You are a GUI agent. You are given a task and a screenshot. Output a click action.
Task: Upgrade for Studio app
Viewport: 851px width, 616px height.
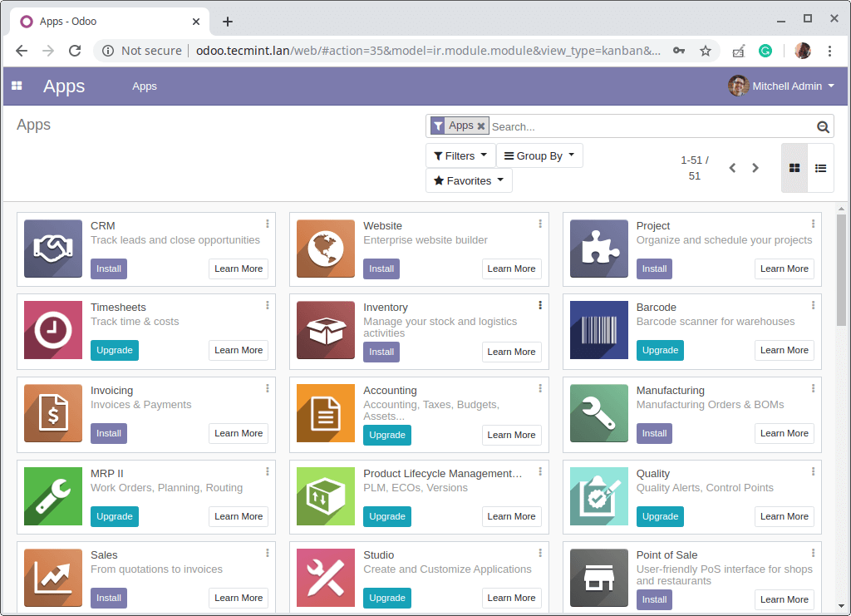point(387,598)
